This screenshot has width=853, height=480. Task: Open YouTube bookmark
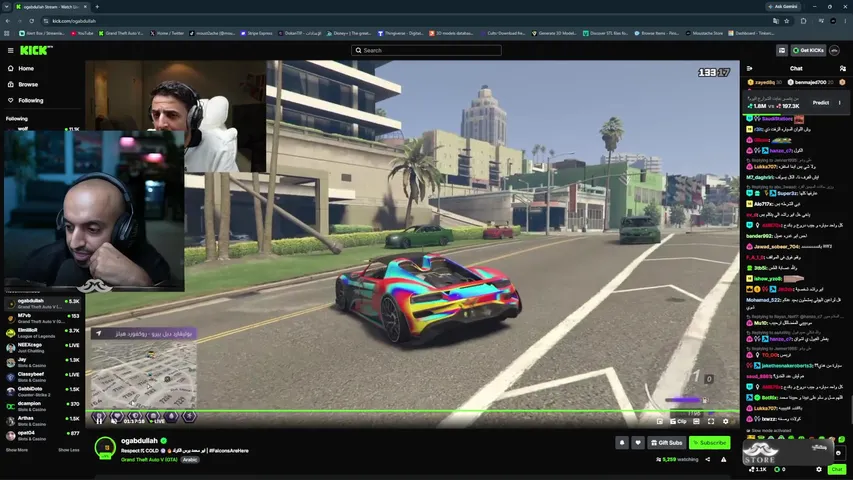(x=82, y=33)
